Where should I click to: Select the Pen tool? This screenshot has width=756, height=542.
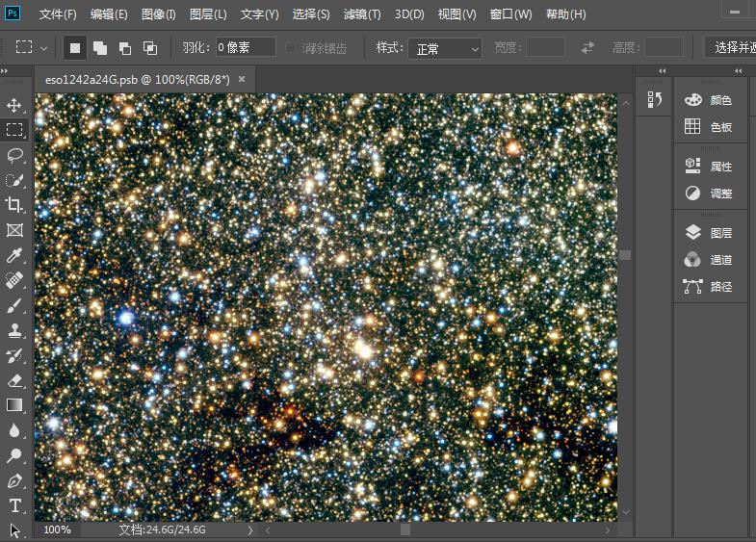[14, 480]
